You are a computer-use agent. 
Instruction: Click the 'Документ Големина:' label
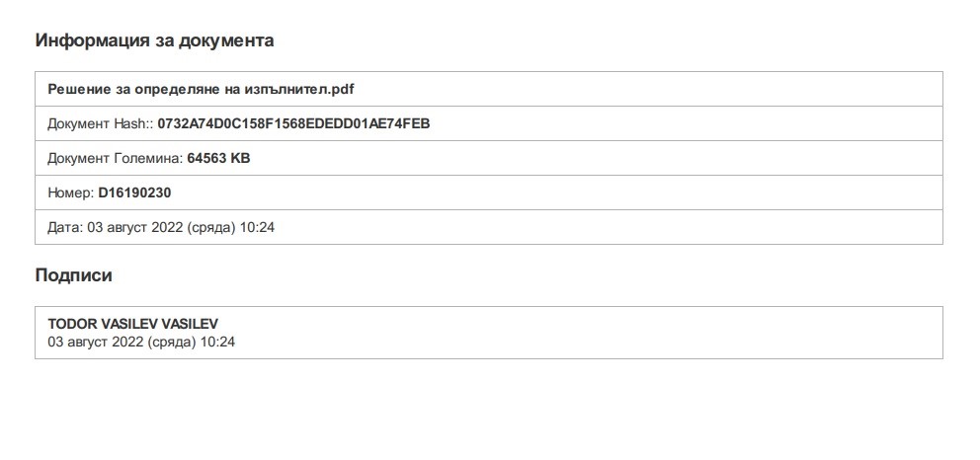(x=115, y=158)
